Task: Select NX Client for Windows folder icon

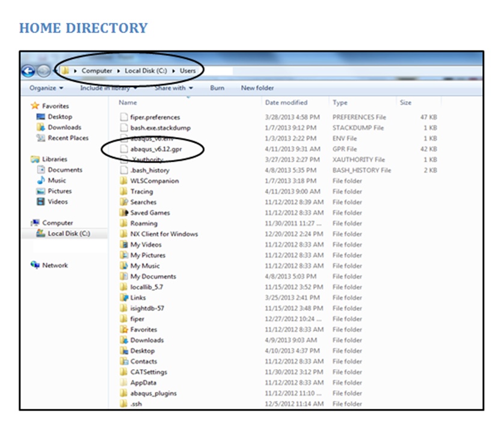Action: click(x=124, y=233)
